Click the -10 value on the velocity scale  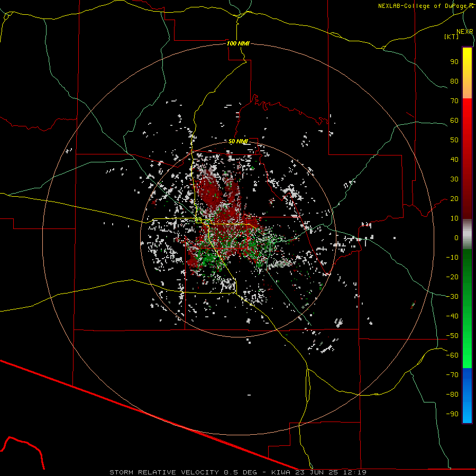452,258
